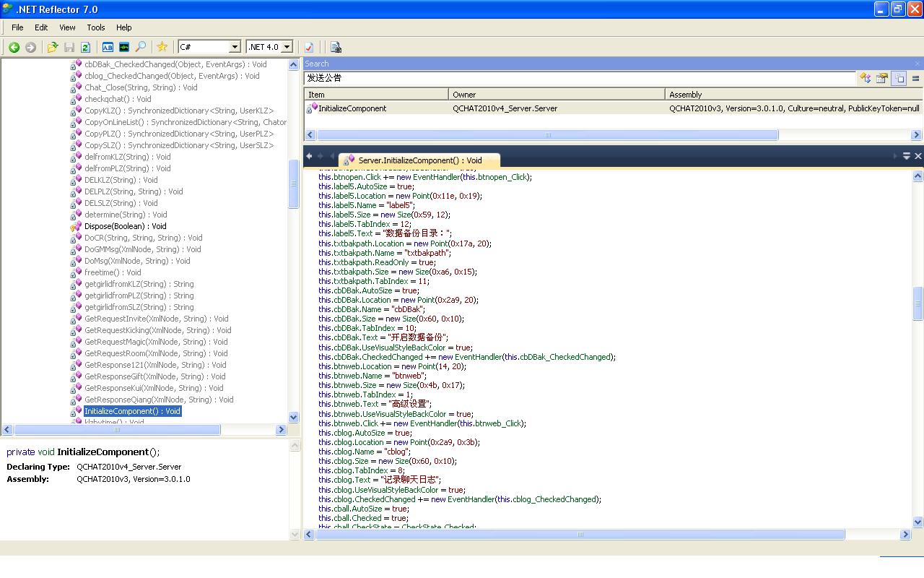Click the btnweb_Click link in code

coord(497,423)
